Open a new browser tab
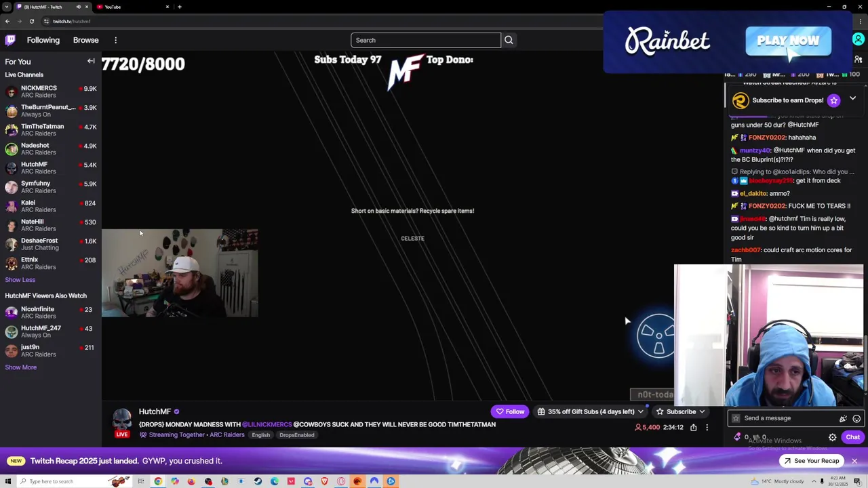This screenshot has width=868, height=488. 179,7
